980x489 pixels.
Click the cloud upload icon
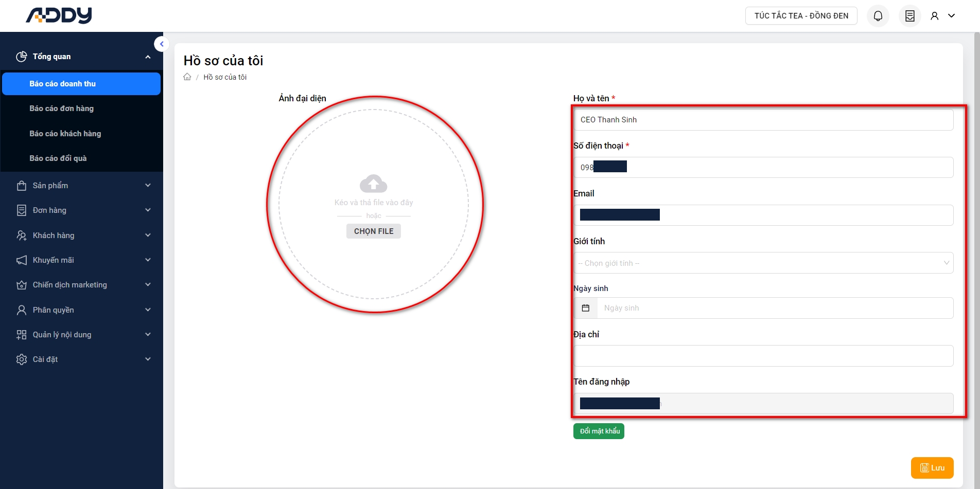pos(373,184)
